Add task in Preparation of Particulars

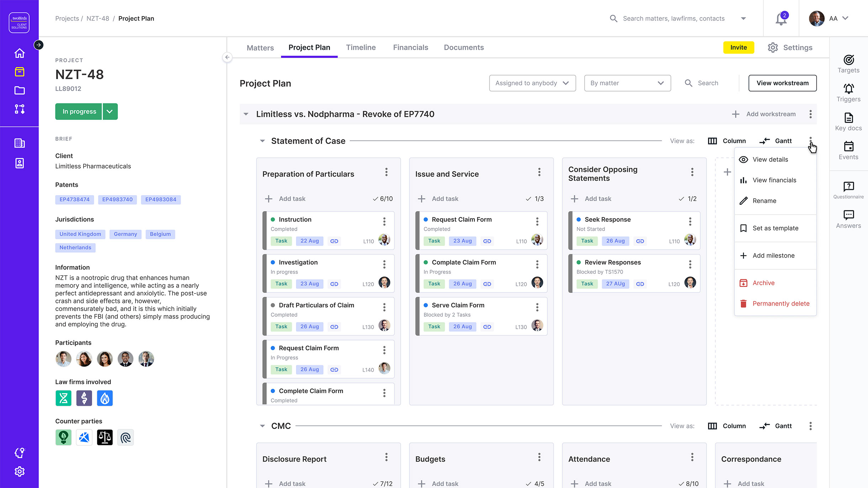(x=285, y=199)
